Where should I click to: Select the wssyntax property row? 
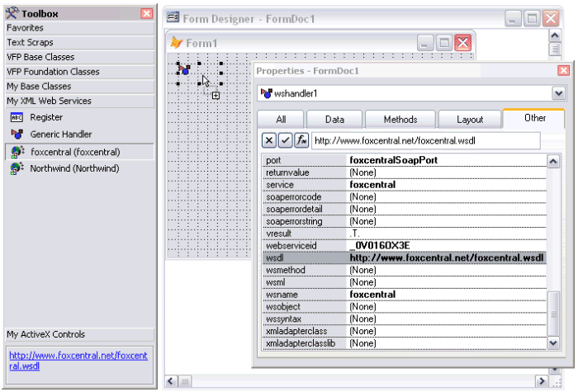click(x=404, y=319)
